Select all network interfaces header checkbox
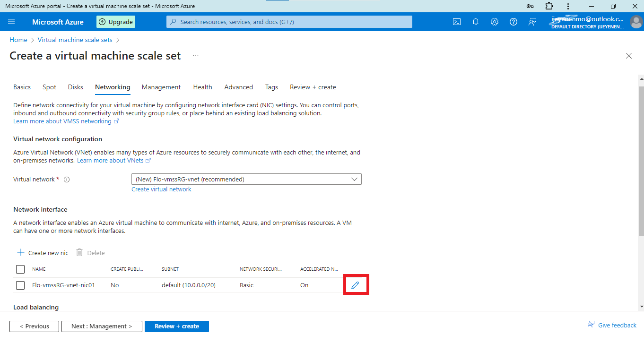 pos(20,269)
